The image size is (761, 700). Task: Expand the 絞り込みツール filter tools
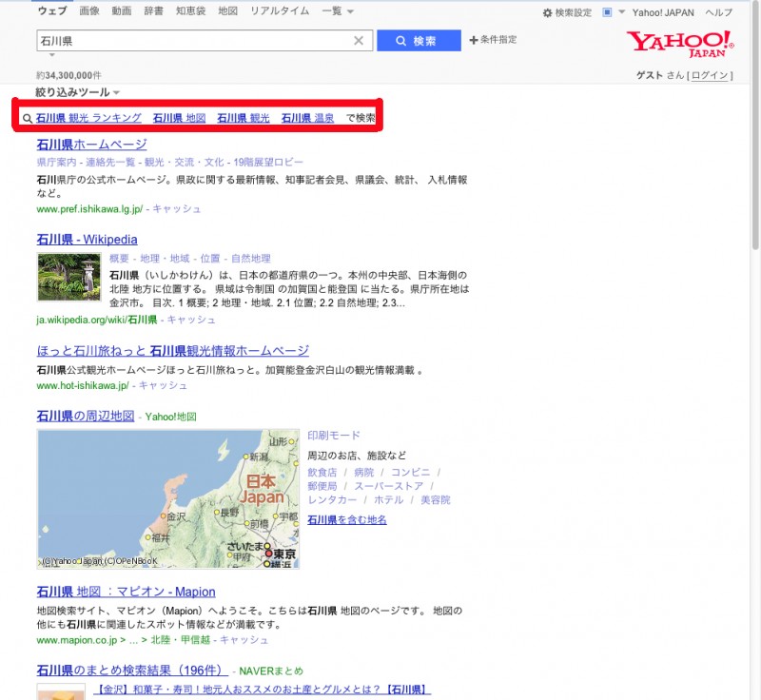click(x=78, y=92)
